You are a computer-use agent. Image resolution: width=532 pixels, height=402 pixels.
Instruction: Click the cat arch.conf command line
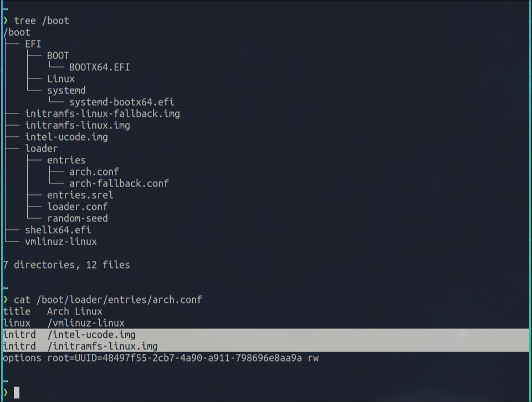[108, 300]
